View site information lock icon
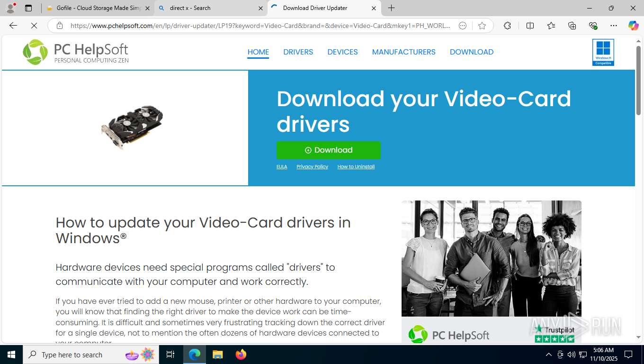644x364 pixels. 59,26
